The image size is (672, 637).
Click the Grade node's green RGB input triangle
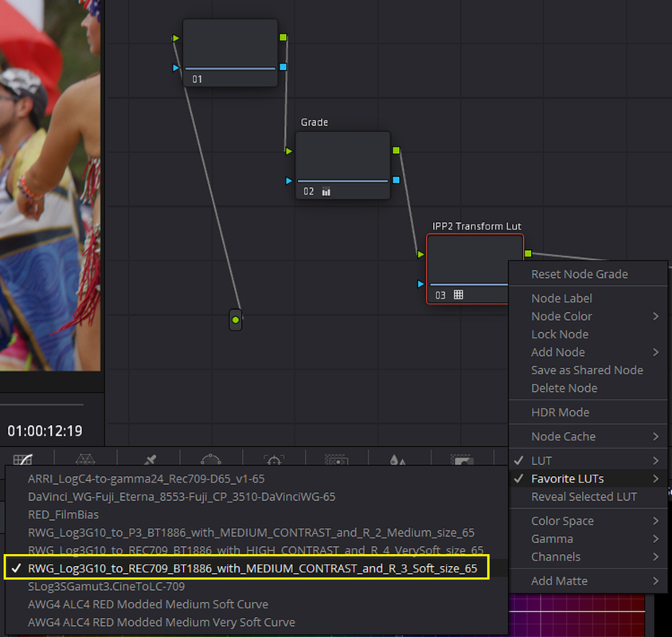(289, 151)
